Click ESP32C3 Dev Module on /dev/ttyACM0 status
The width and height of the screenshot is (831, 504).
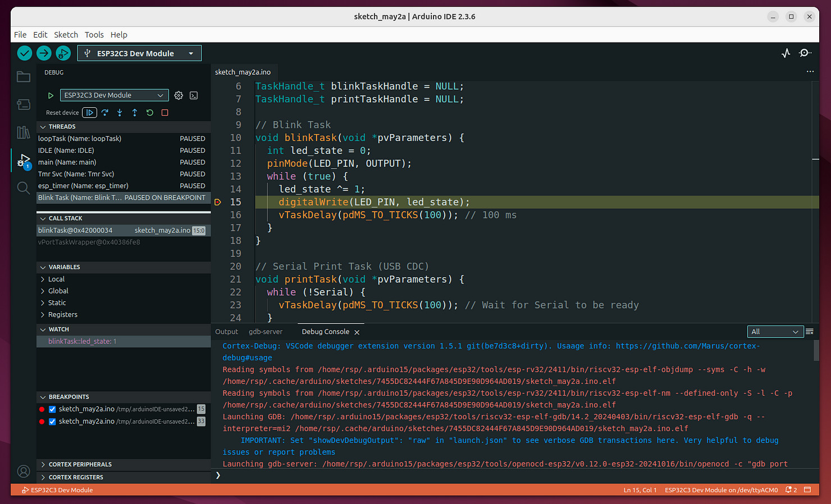[722, 490]
